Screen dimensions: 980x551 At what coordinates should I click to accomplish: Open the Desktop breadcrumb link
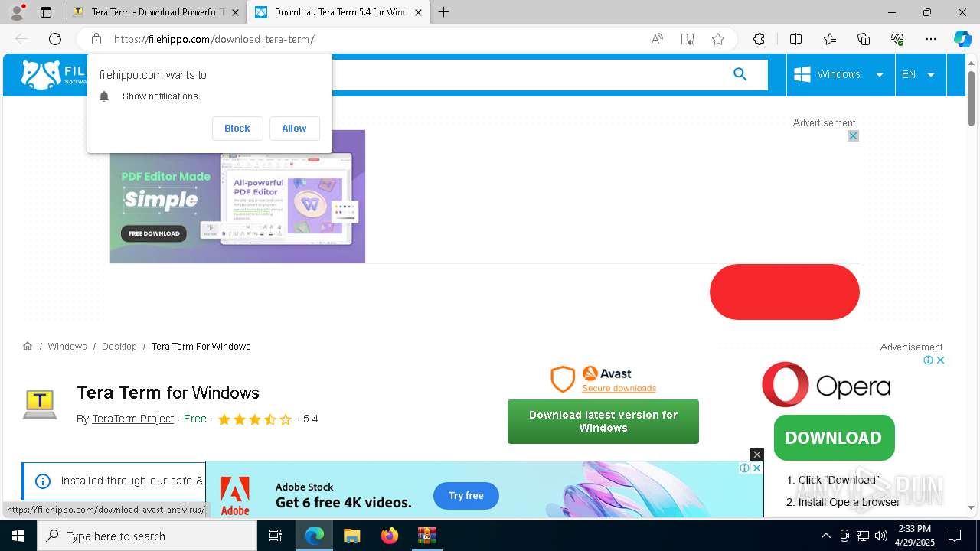coord(119,347)
